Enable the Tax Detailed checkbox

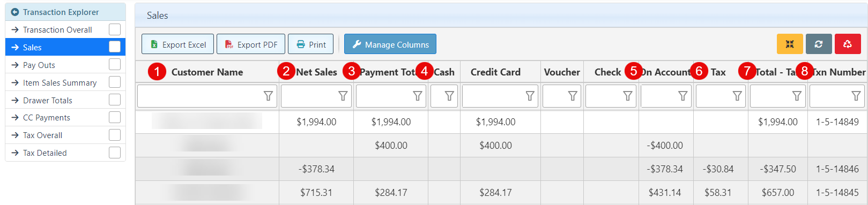pyautogui.click(x=115, y=153)
